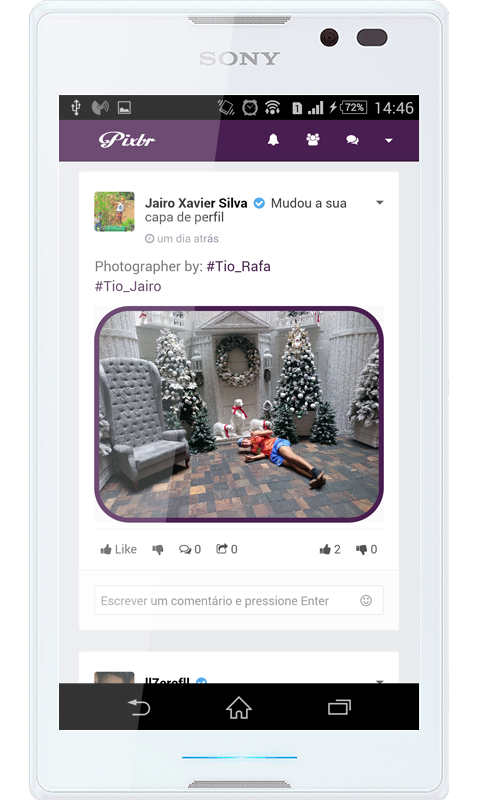Tap the Android home button

[x=239, y=708]
